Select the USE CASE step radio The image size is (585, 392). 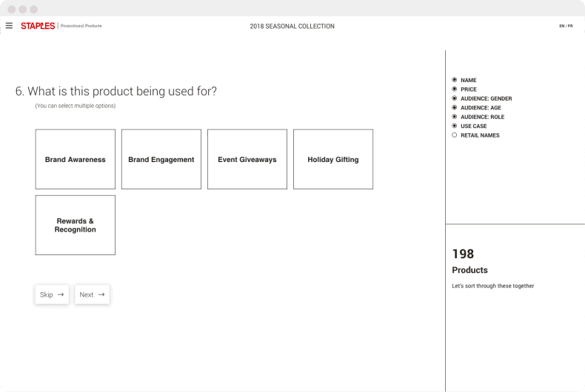pos(455,126)
